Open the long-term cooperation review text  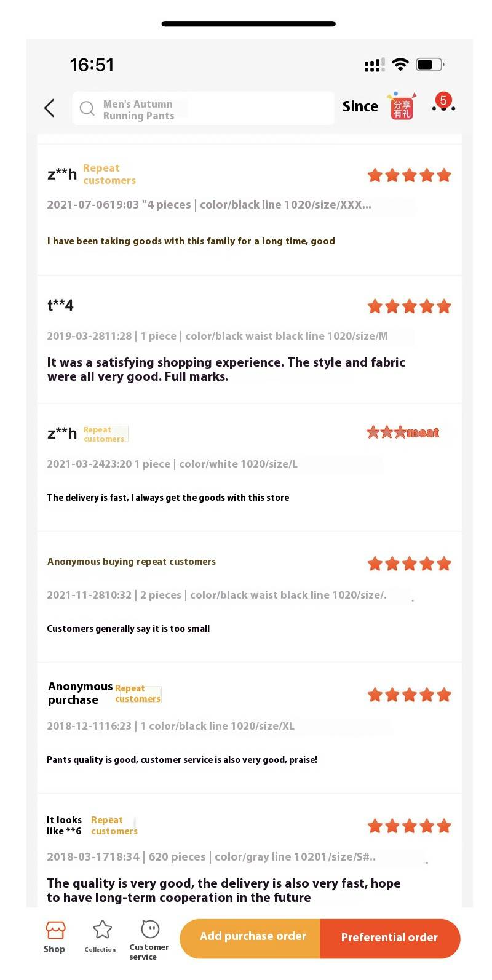tap(224, 890)
